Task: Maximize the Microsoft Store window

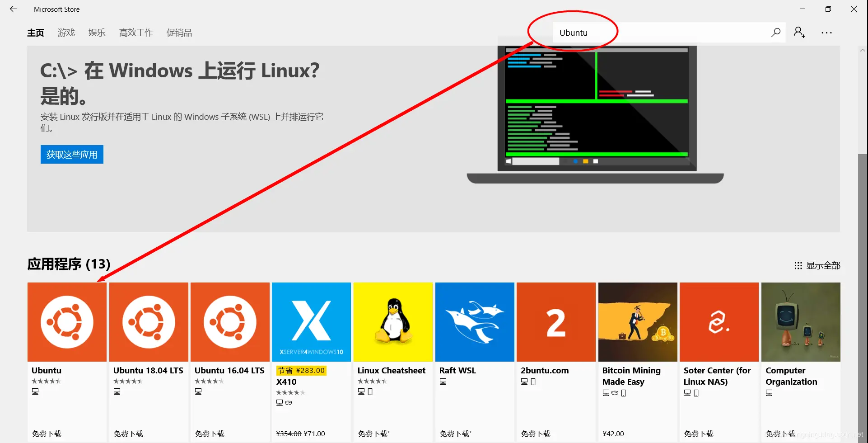Action: point(828,9)
